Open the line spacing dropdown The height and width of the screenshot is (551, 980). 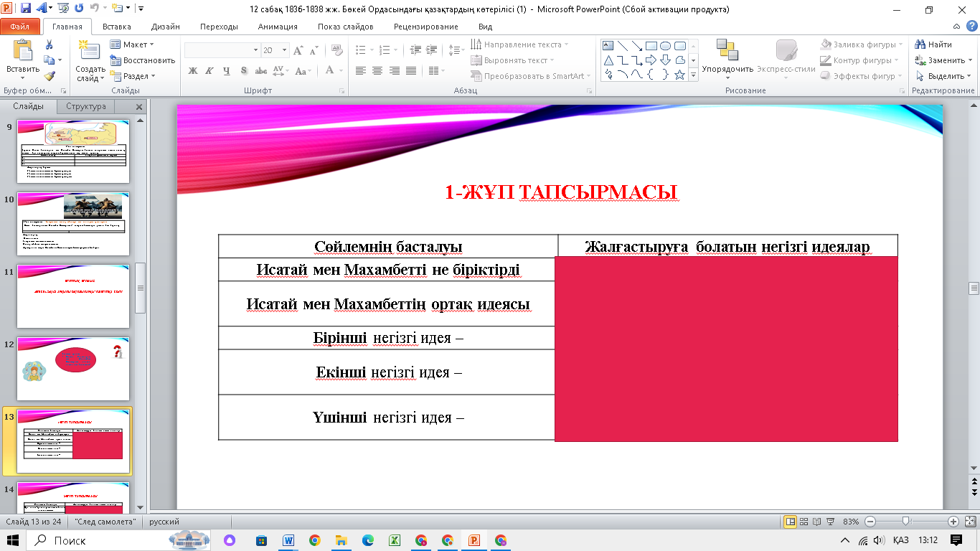(456, 50)
